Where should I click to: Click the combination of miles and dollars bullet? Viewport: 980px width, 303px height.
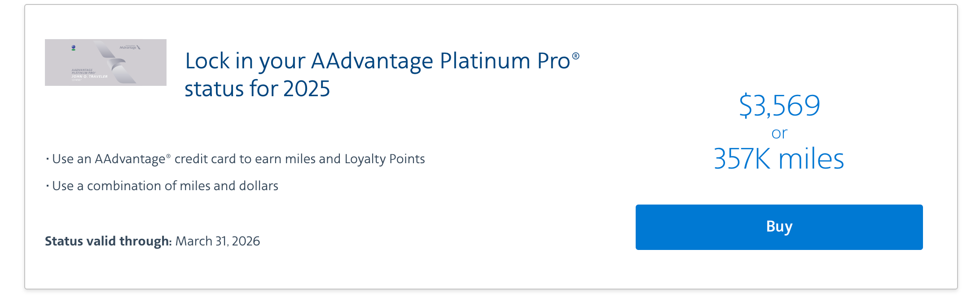point(165,186)
